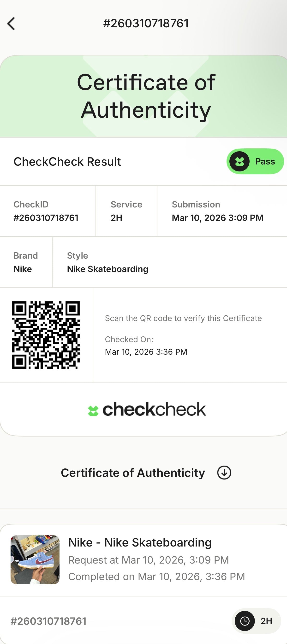Tap the Checked On timestamp
The image size is (287, 644).
pyautogui.click(x=146, y=352)
